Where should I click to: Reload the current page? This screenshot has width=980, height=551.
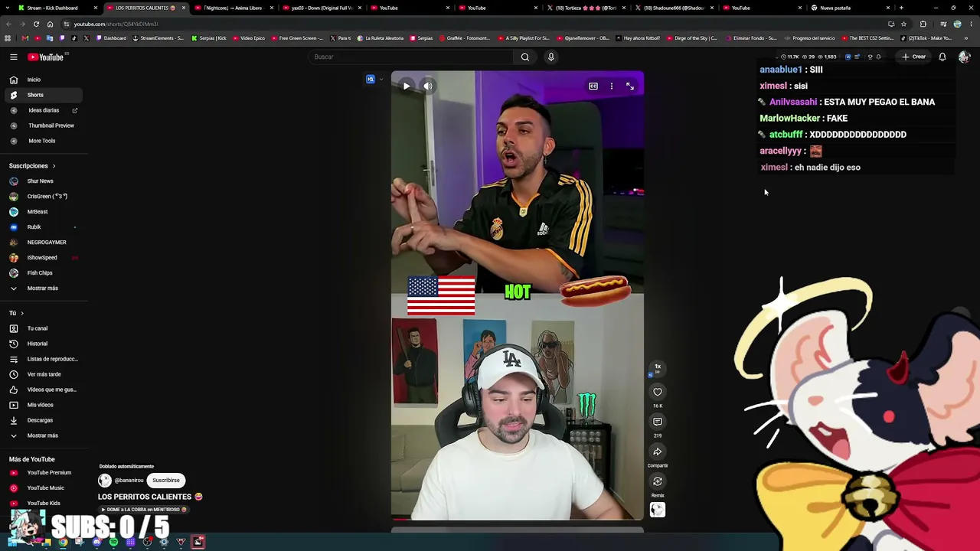36,24
